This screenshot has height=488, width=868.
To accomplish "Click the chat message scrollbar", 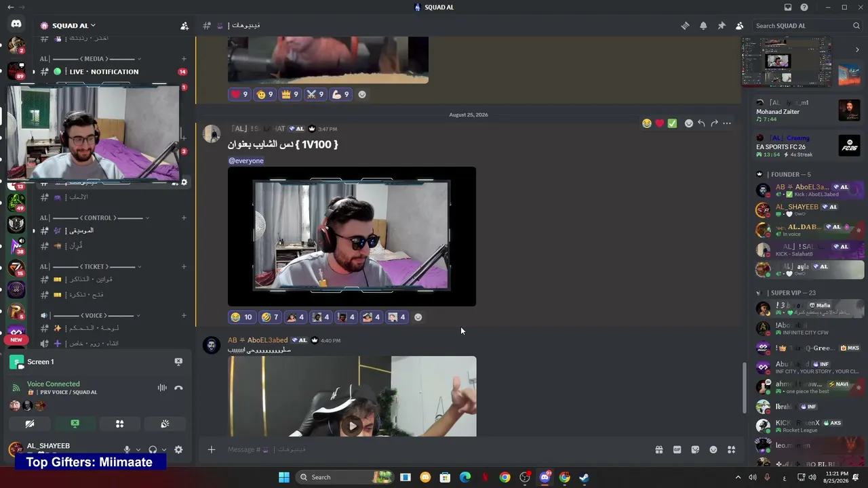I will 743,387.
